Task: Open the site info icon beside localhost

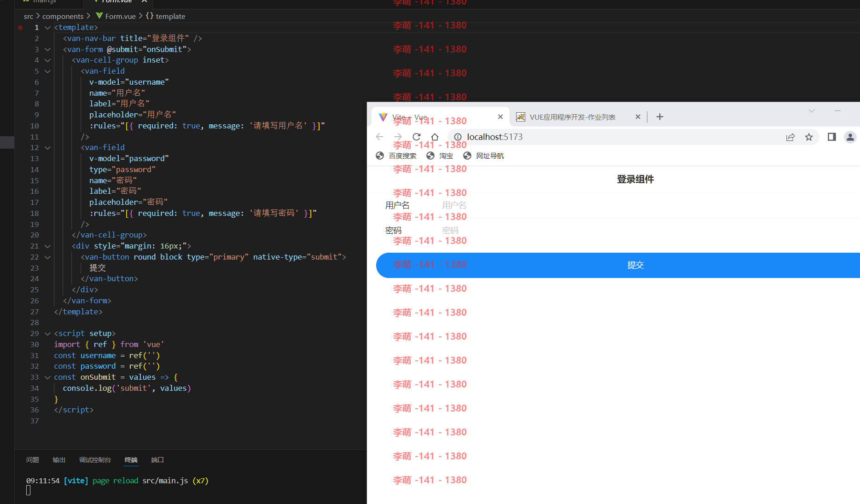Action: coord(458,137)
